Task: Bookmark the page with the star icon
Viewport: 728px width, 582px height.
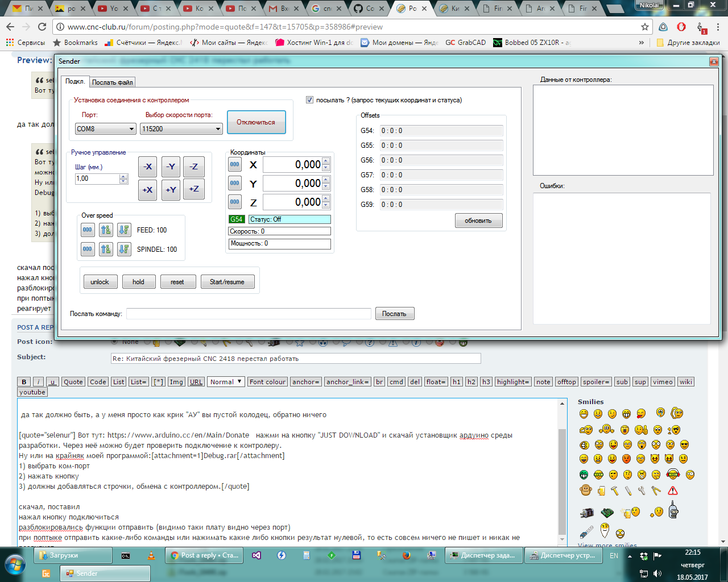Action: (x=644, y=27)
